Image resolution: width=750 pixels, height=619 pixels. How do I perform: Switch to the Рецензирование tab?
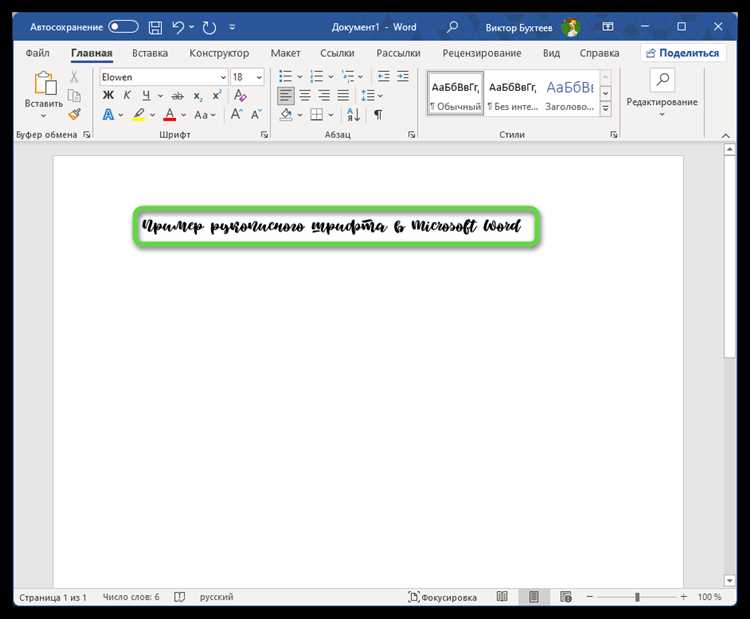(x=482, y=53)
